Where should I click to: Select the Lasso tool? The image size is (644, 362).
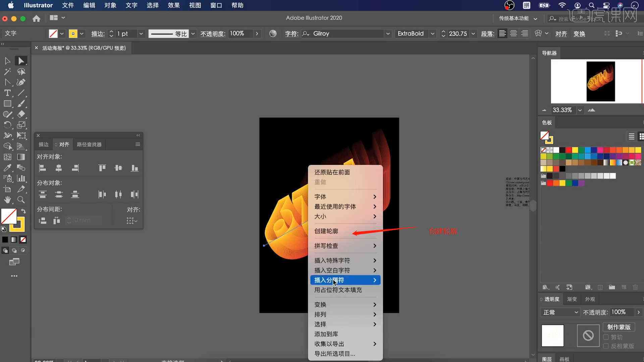pyautogui.click(x=21, y=72)
